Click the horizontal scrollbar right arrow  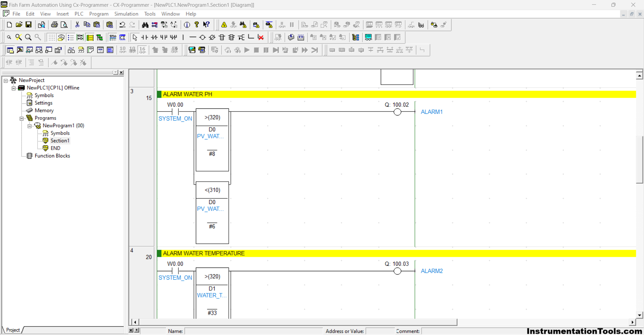click(632, 322)
